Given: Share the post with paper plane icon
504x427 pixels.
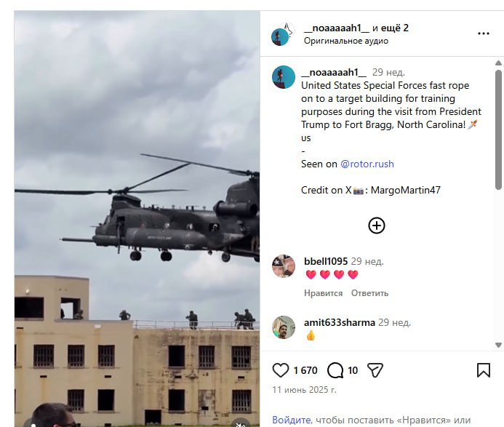Looking at the screenshot, I should [375, 370].
